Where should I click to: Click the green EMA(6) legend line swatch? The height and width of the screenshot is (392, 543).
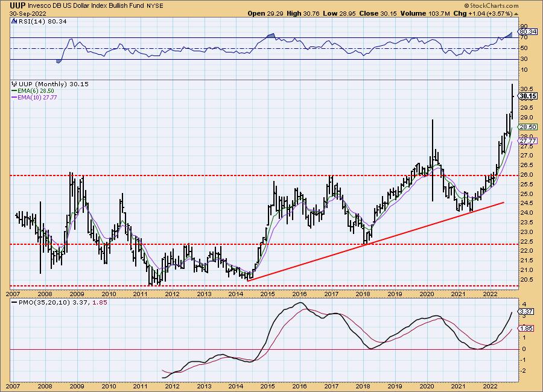click(x=14, y=90)
